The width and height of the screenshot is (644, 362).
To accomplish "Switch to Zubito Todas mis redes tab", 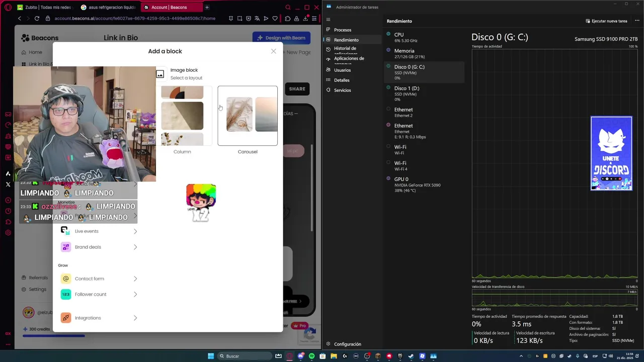I will coord(46,8).
